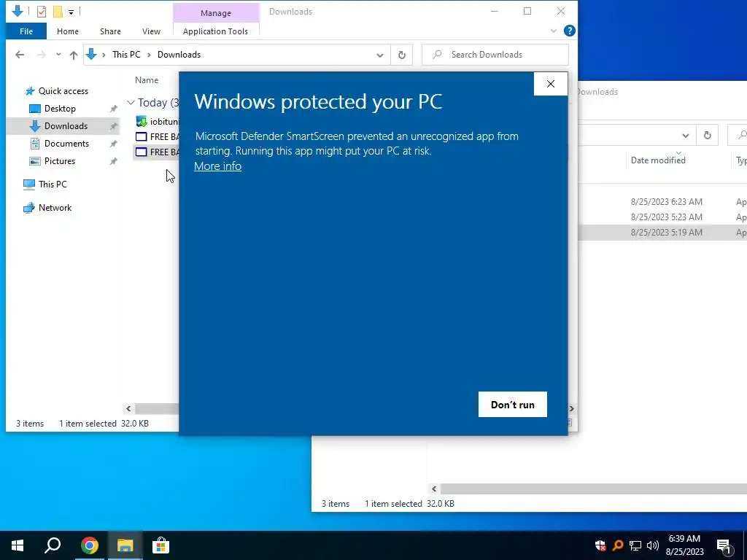Open recent locations dropdown beside forward arrow
The image size is (747, 560).
pos(58,55)
